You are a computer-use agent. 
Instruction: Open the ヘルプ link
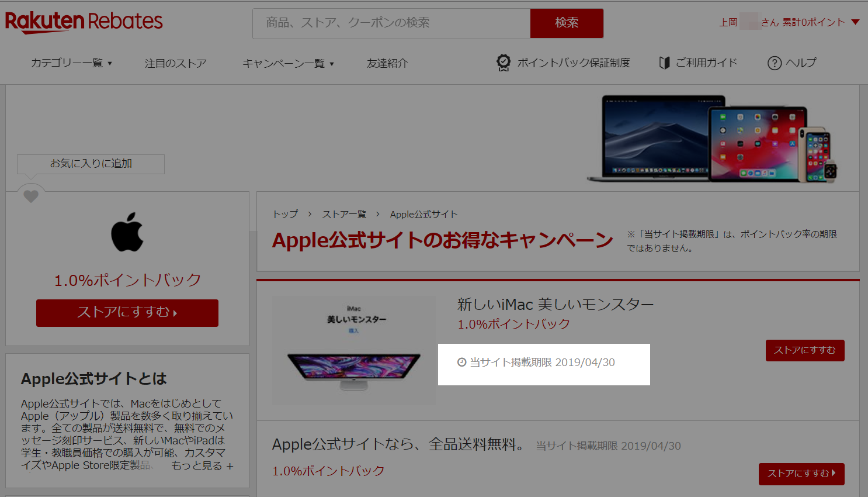tap(801, 63)
